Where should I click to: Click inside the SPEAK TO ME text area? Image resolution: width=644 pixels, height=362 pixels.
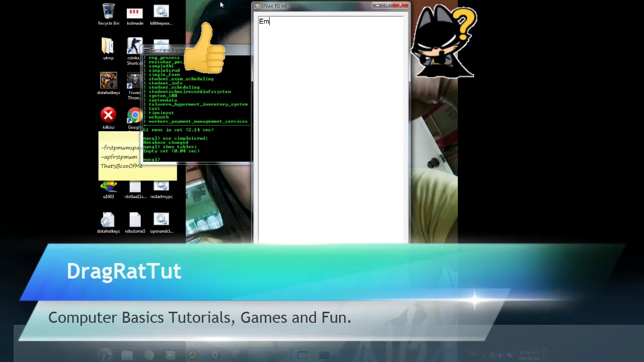331,130
